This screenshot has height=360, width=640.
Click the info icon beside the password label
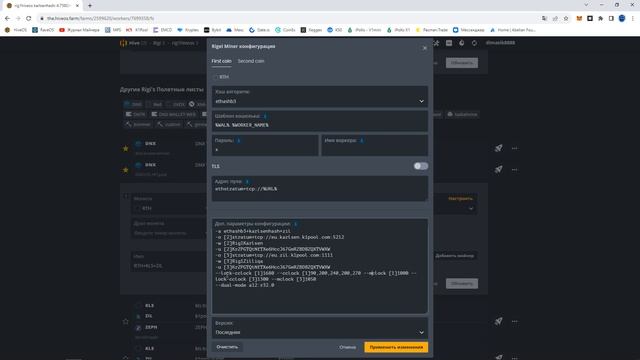[238, 140]
